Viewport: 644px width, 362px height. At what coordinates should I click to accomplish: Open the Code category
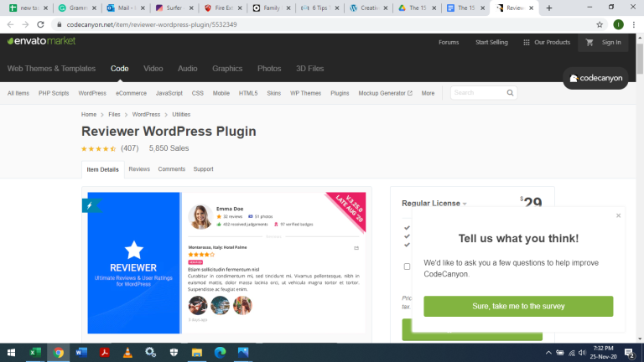tap(120, 69)
